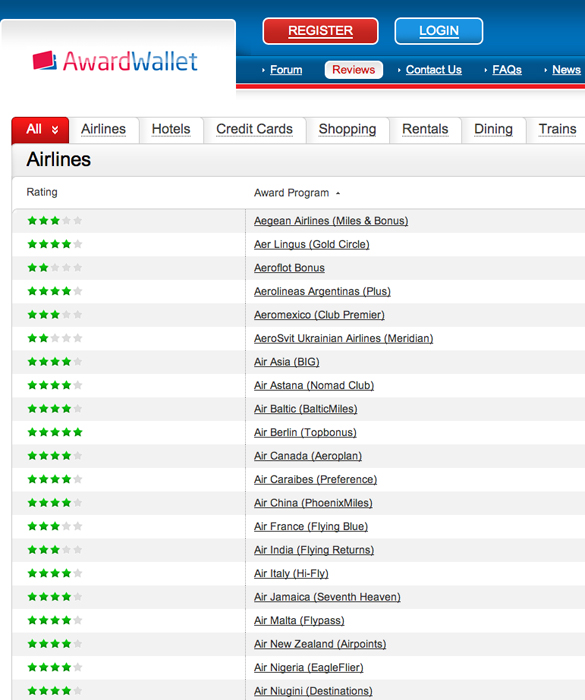This screenshot has height=700, width=585.
Task: Switch to the Credit Cards tab
Action: click(x=254, y=129)
